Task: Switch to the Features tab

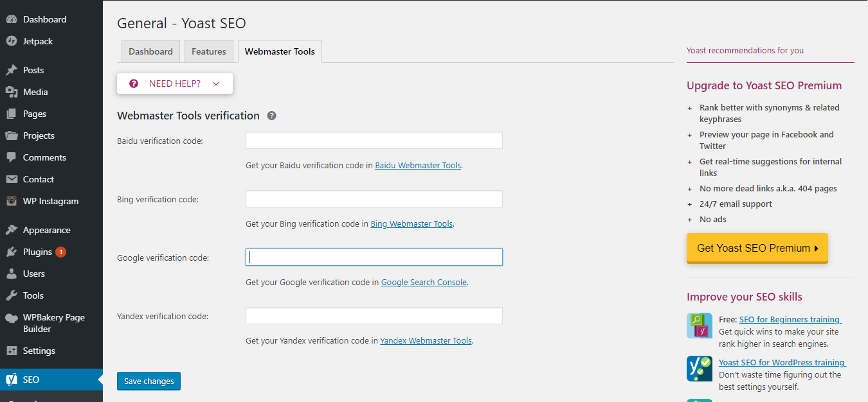Action: [209, 51]
